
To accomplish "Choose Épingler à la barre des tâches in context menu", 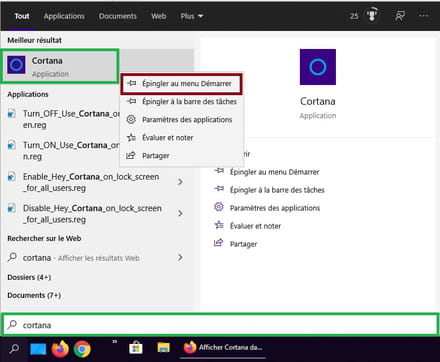I will point(182,101).
